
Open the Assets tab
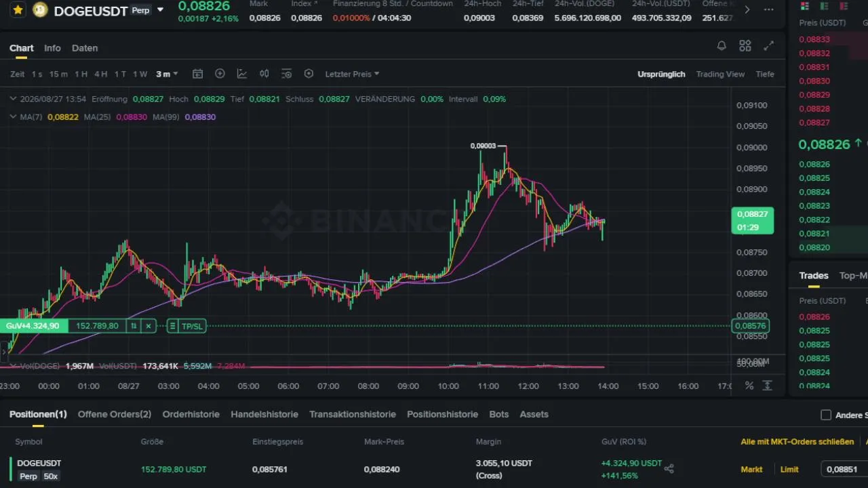coord(534,414)
